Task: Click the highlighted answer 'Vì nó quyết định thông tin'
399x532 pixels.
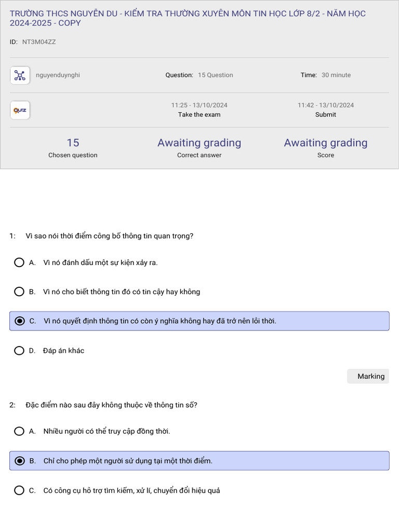Action: click(x=159, y=321)
